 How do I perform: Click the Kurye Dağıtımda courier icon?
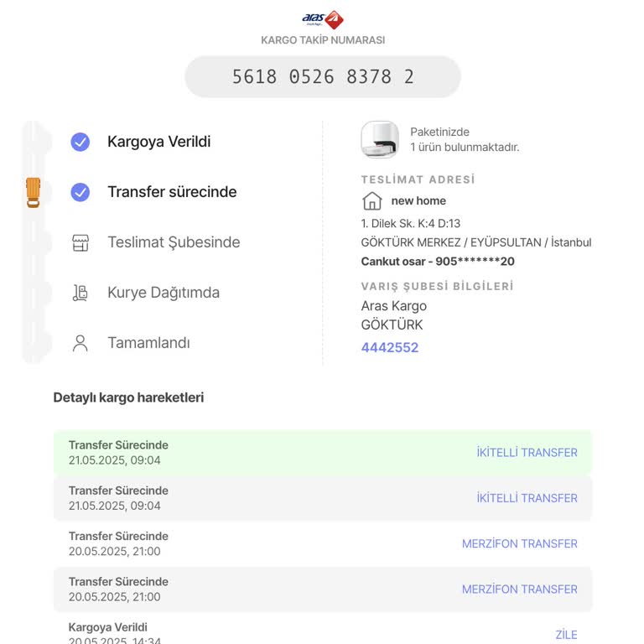(x=80, y=293)
